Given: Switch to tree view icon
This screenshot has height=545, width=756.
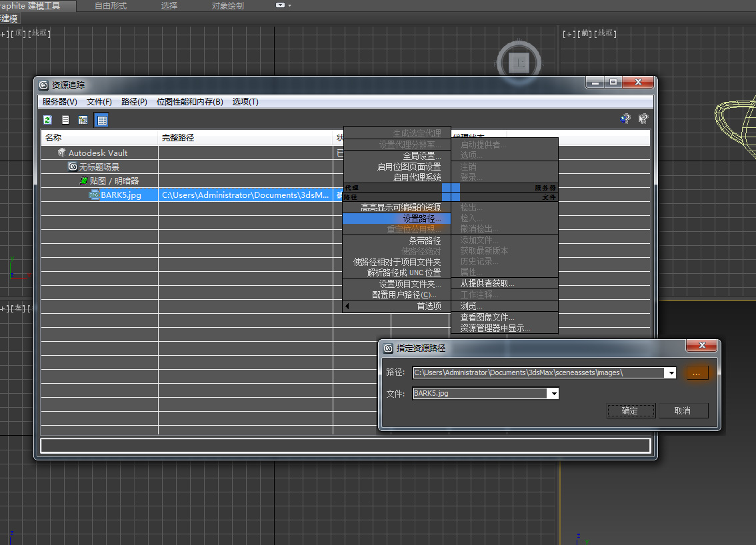Looking at the screenshot, I should 83,120.
